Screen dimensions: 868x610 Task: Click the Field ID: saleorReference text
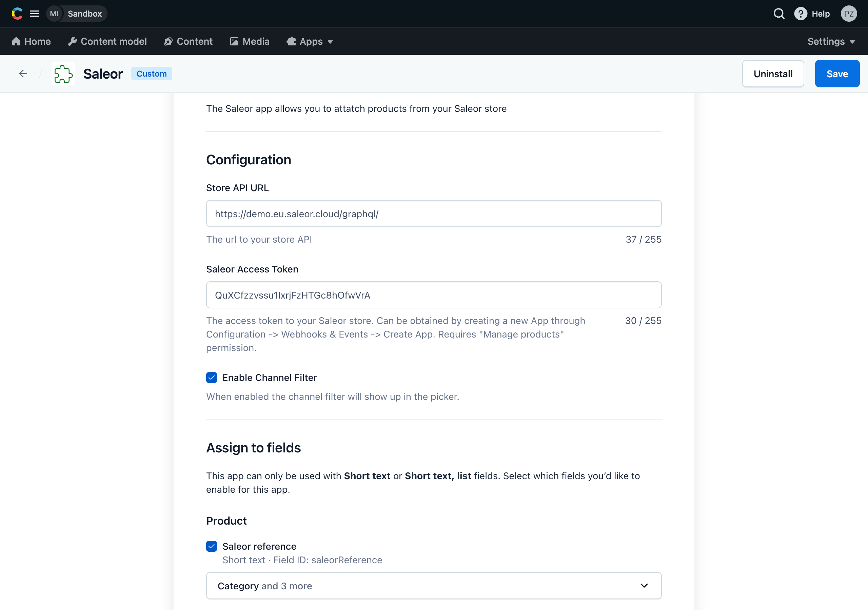(328, 560)
